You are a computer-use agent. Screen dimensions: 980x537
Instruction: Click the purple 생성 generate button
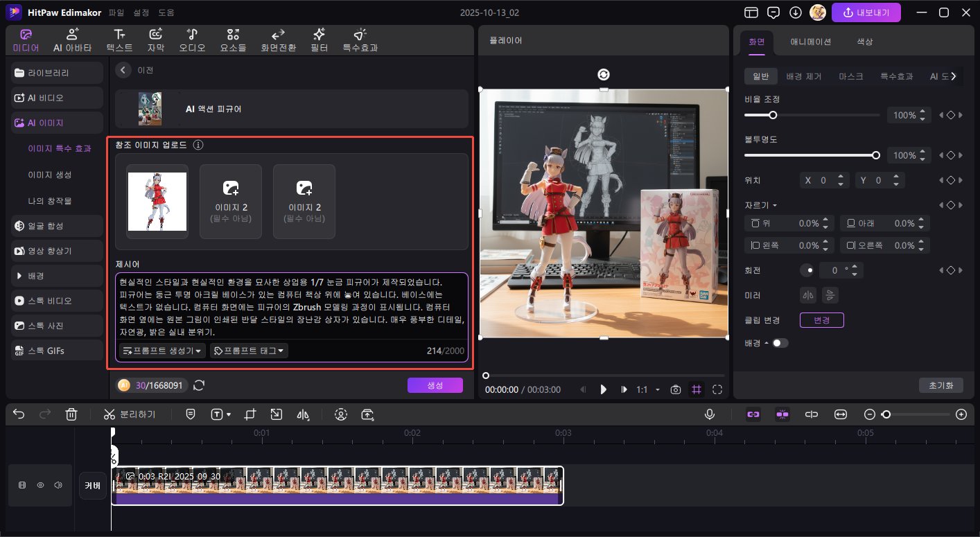[x=435, y=385]
